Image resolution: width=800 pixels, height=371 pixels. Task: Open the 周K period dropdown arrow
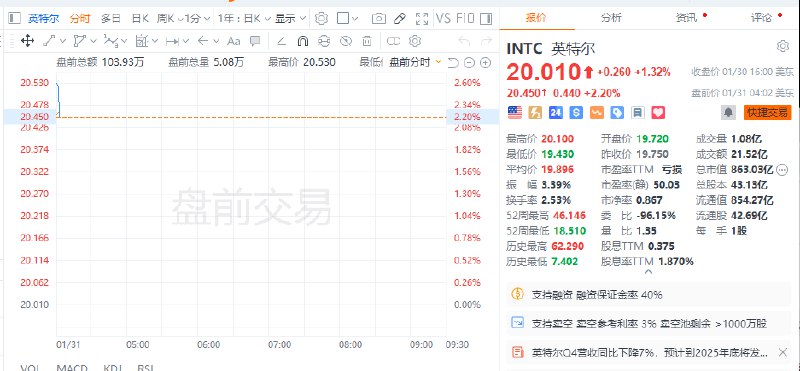181,19
